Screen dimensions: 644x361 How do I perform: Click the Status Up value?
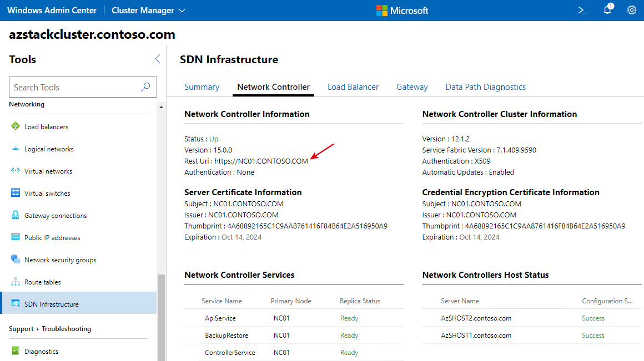[x=214, y=139]
